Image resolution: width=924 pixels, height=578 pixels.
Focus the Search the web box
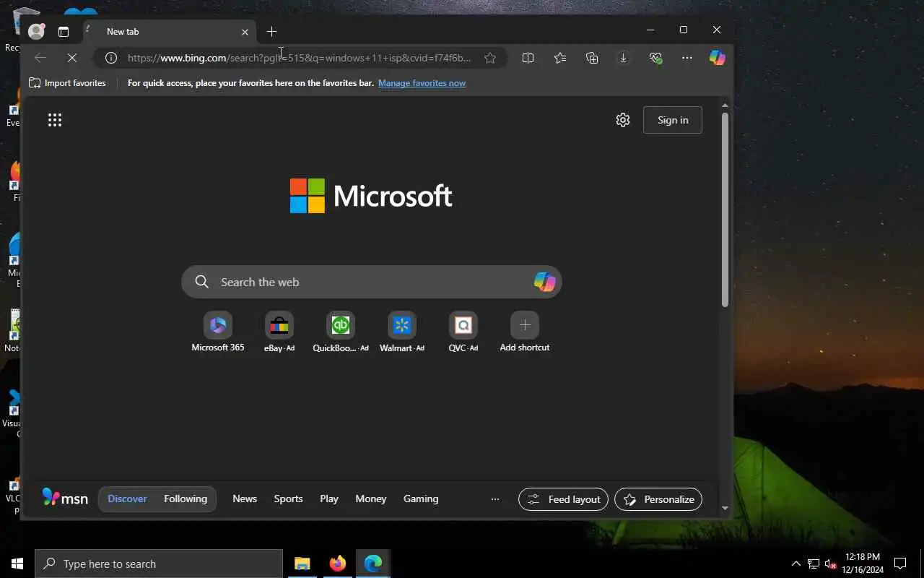pyautogui.click(x=371, y=282)
